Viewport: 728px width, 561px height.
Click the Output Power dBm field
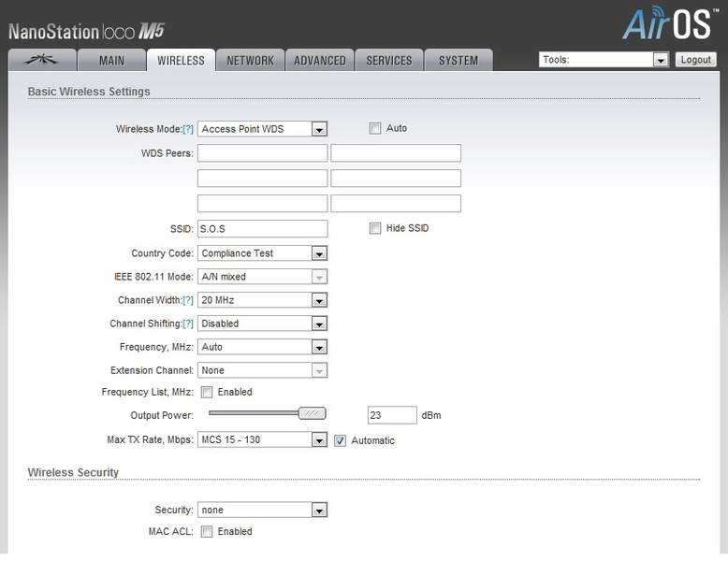point(392,415)
